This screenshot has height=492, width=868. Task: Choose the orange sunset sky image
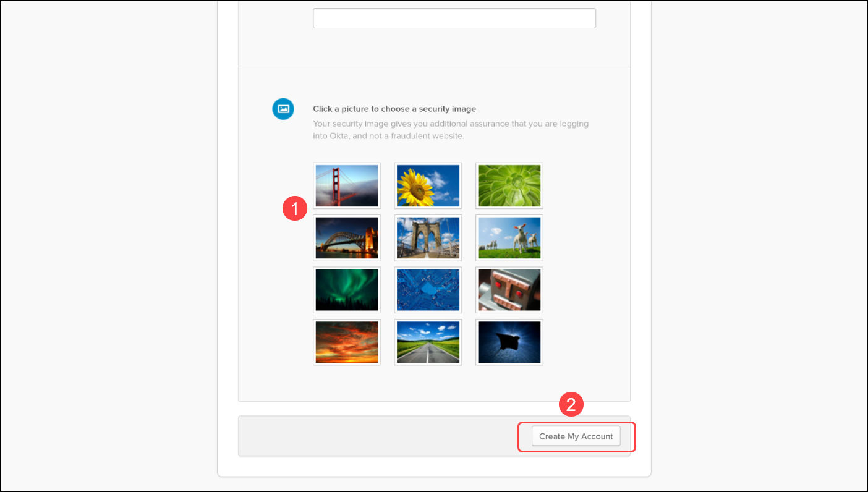(347, 342)
